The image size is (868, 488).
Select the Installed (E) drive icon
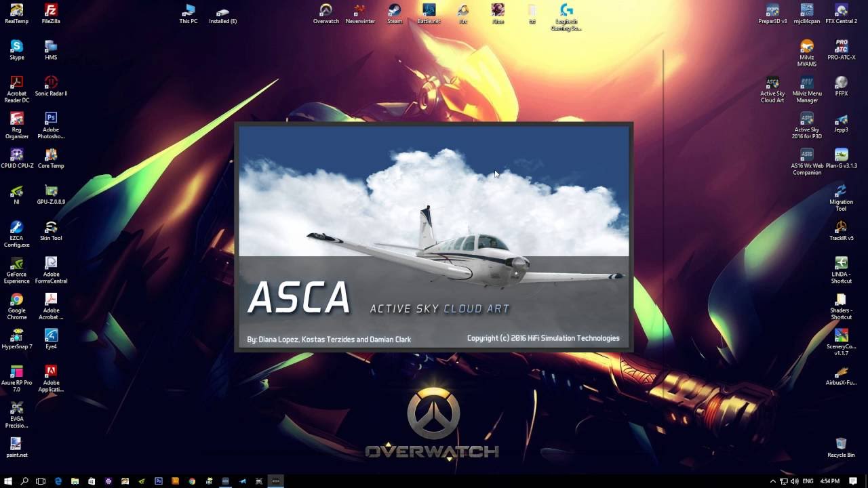[222, 14]
